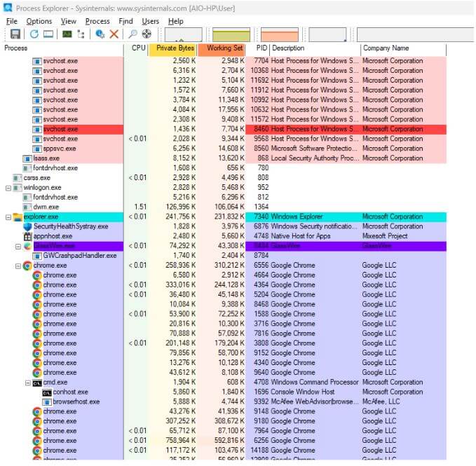Click the appnhost.exe icon
Viewport: 476px width, 466px height.
pos(27,236)
